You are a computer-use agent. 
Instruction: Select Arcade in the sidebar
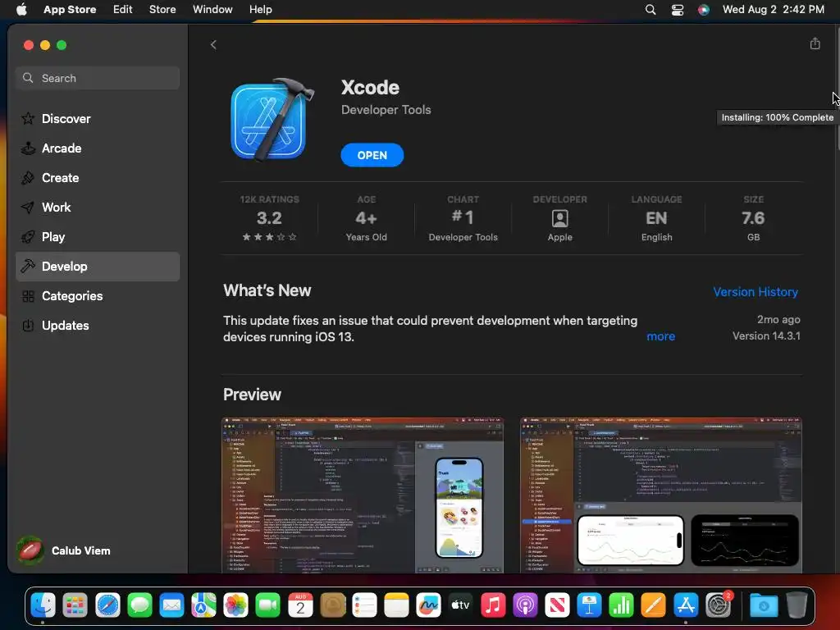[x=98, y=148]
